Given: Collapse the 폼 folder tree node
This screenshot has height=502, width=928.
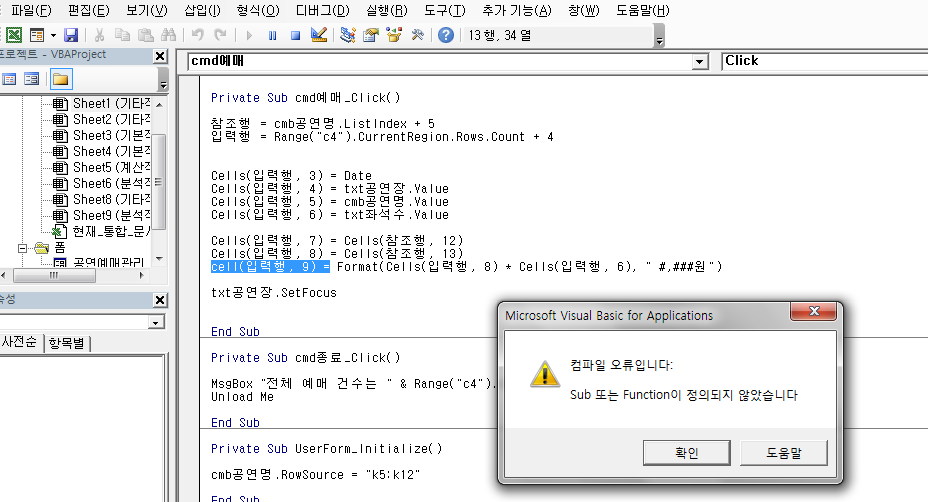Looking at the screenshot, I should click(x=23, y=247).
